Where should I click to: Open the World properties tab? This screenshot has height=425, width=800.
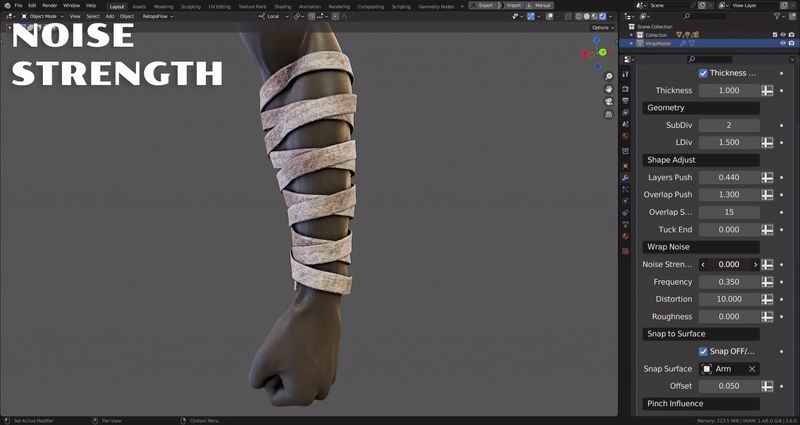[626, 136]
